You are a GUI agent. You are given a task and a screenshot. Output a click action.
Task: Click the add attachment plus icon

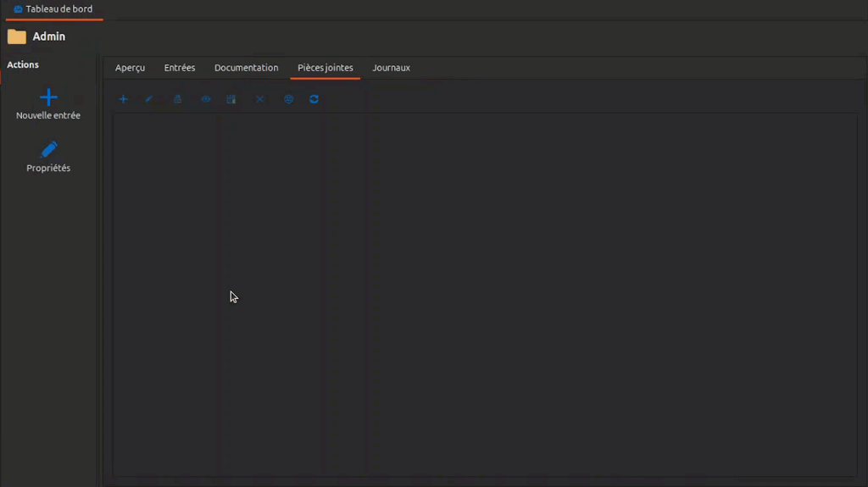tap(124, 99)
